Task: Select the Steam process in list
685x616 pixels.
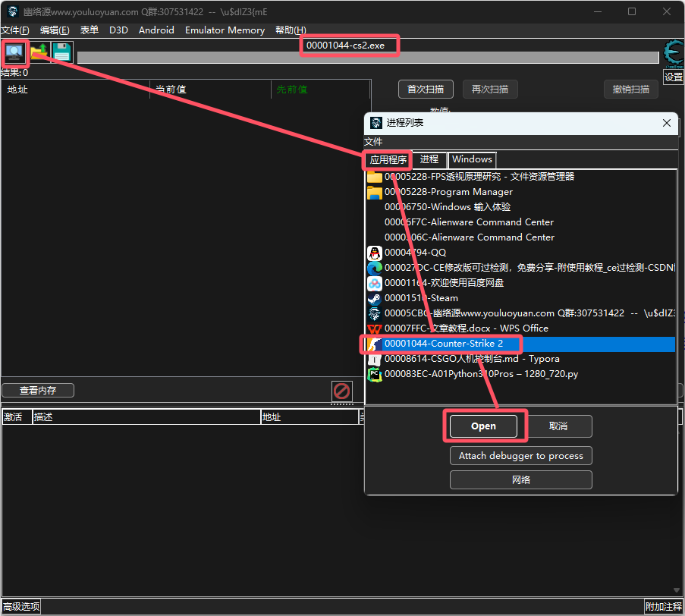Action: tap(421, 298)
